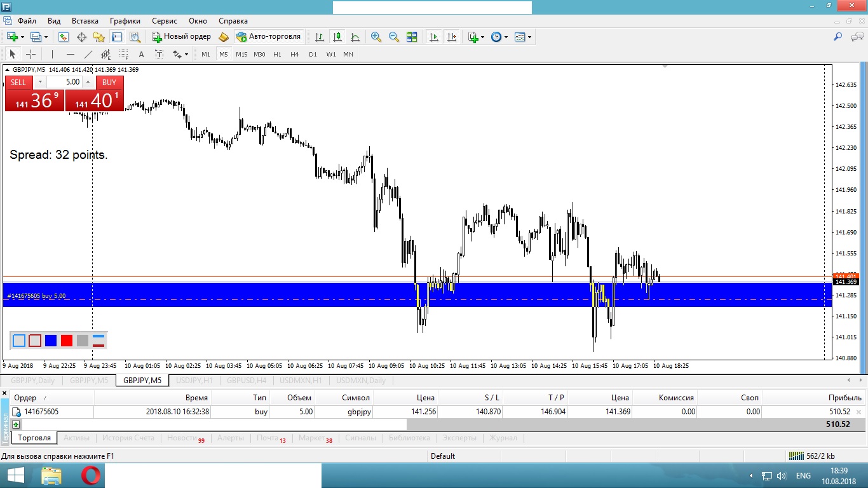Open the new chart dropdown arrow
Image resolution: width=868 pixels, height=488 pixels.
(22, 37)
